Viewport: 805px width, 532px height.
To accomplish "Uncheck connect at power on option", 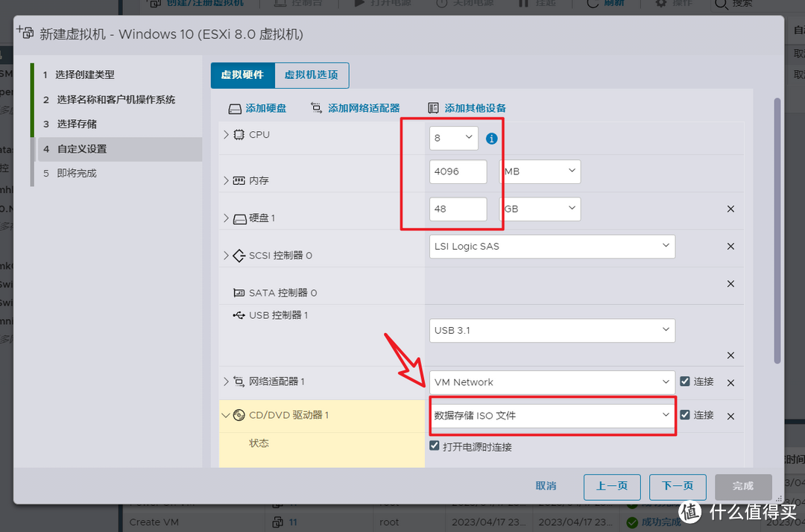I will point(435,446).
